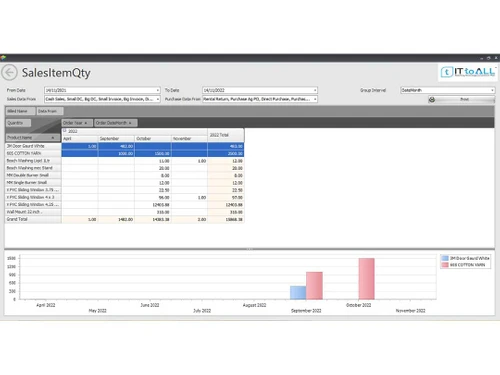Click the pink bar in October 2022
500x375 pixels.
(366, 279)
